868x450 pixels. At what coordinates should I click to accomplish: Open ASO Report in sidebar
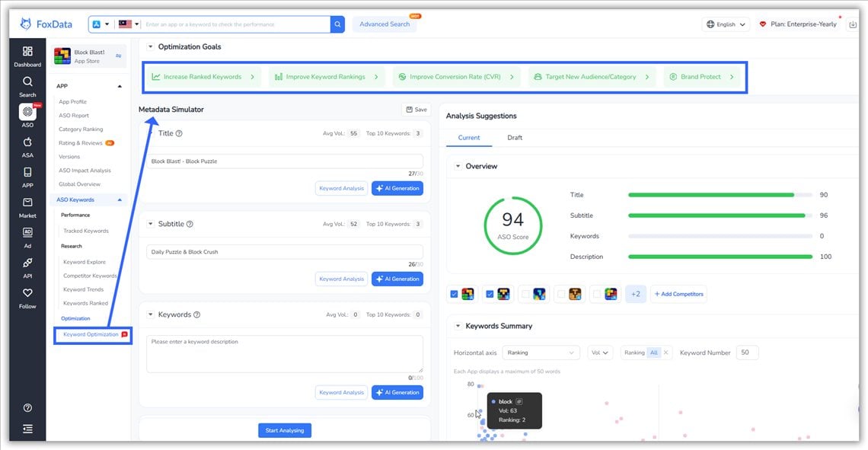[x=74, y=116]
